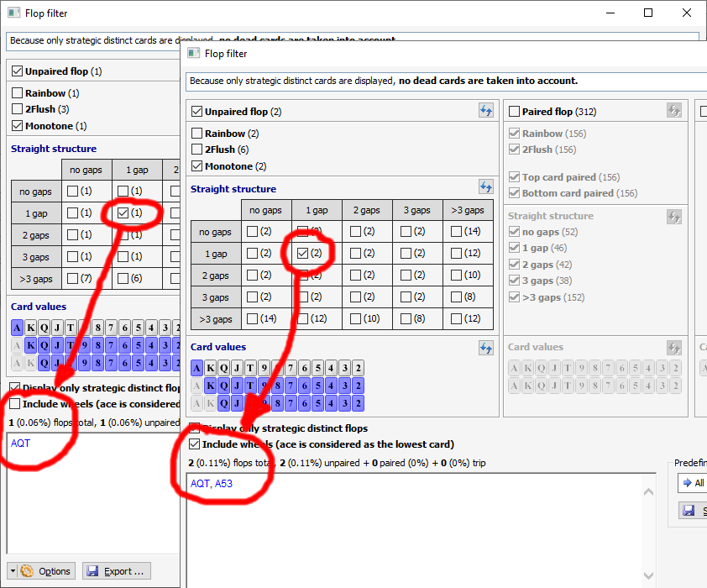Check the 3 gaps / >3 gaps (8) cell
707x588 pixels.
(456, 297)
